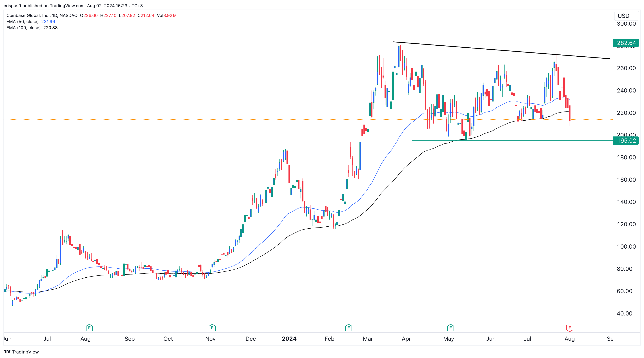Open the USD currency selector
Screen dimensions: 644x358
tap(626, 16)
